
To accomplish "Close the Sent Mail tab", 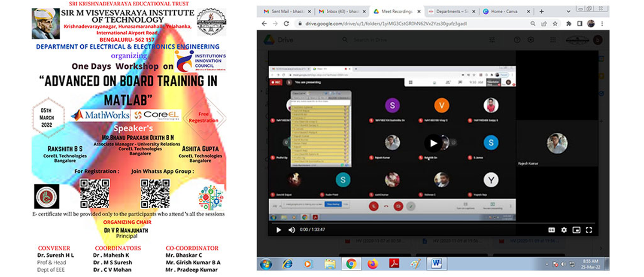I will pos(309,12).
